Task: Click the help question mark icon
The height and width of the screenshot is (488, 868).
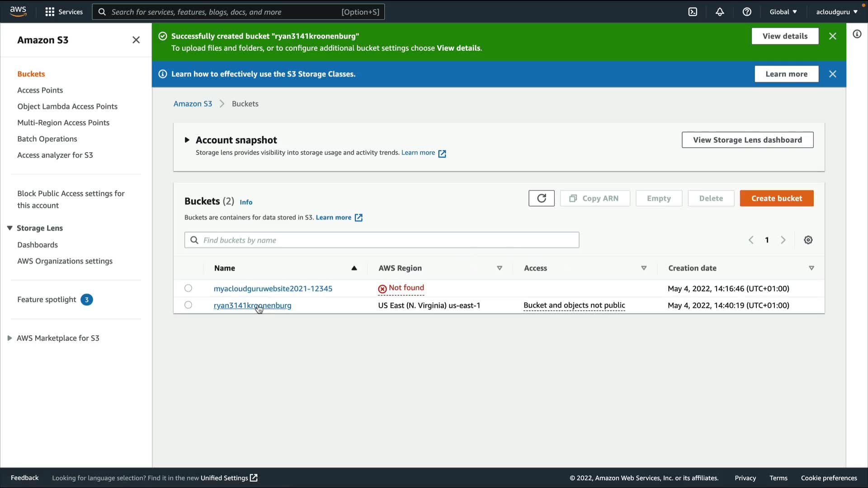Action: point(747,12)
